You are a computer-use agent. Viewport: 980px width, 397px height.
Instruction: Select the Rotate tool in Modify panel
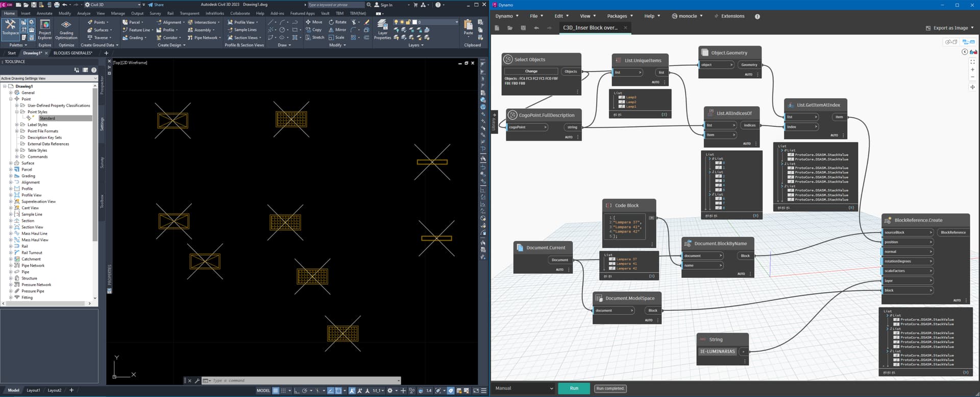pos(337,22)
